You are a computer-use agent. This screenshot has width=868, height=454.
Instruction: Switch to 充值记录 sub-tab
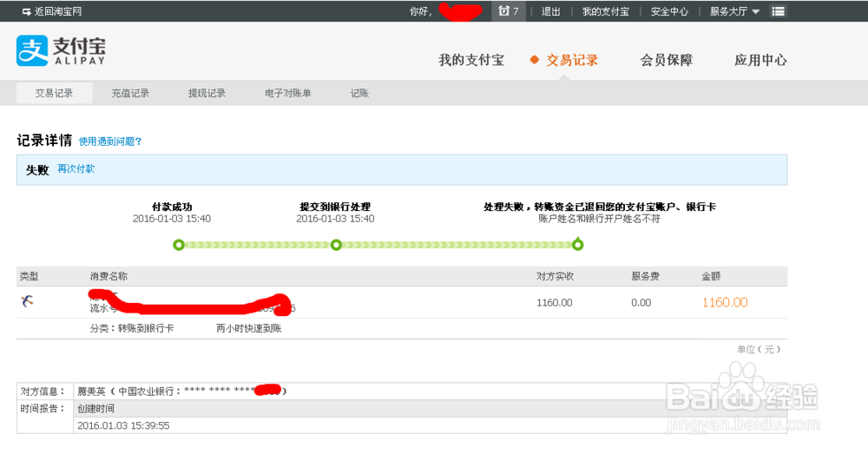point(130,93)
